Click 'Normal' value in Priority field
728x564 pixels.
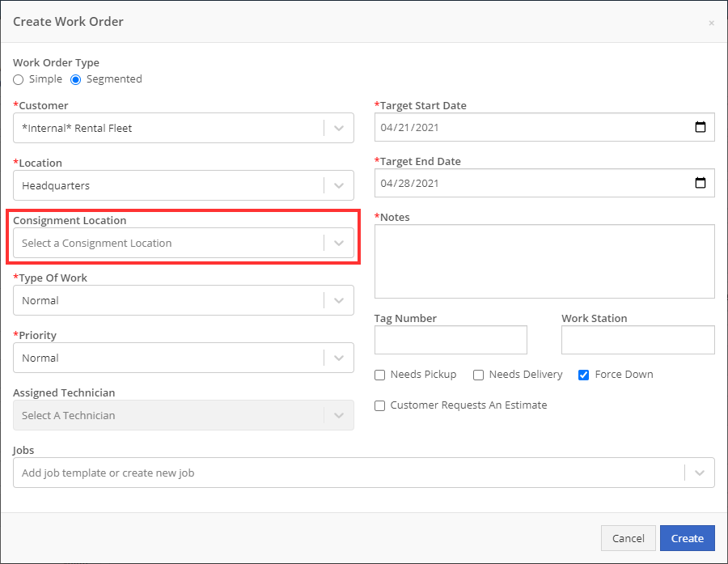(x=40, y=358)
